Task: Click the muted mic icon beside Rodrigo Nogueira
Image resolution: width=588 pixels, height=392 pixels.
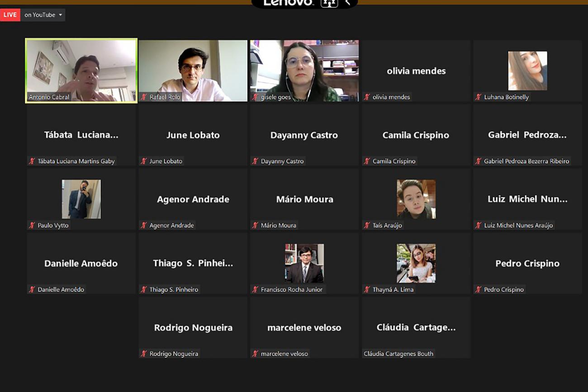Action: click(144, 354)
